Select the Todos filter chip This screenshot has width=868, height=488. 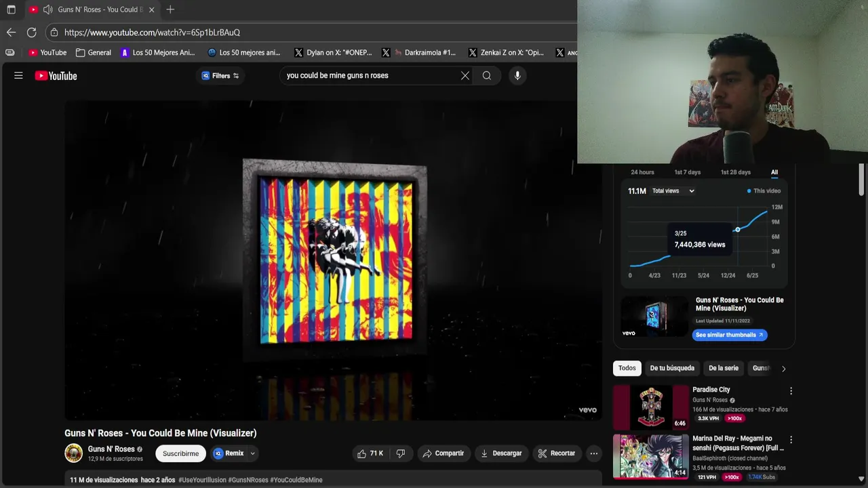tap(627, 368)
